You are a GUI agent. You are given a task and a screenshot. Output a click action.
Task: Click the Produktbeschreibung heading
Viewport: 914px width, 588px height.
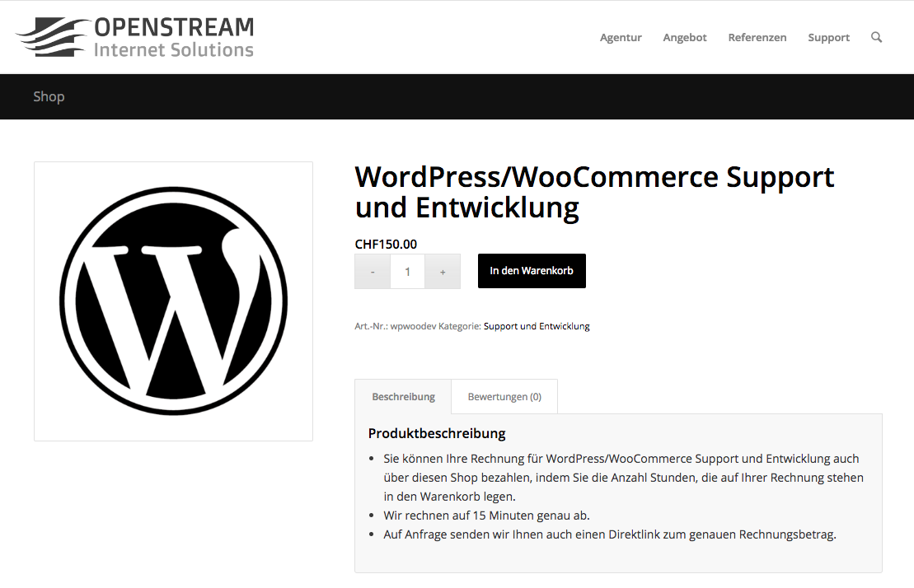click(437, 433)
